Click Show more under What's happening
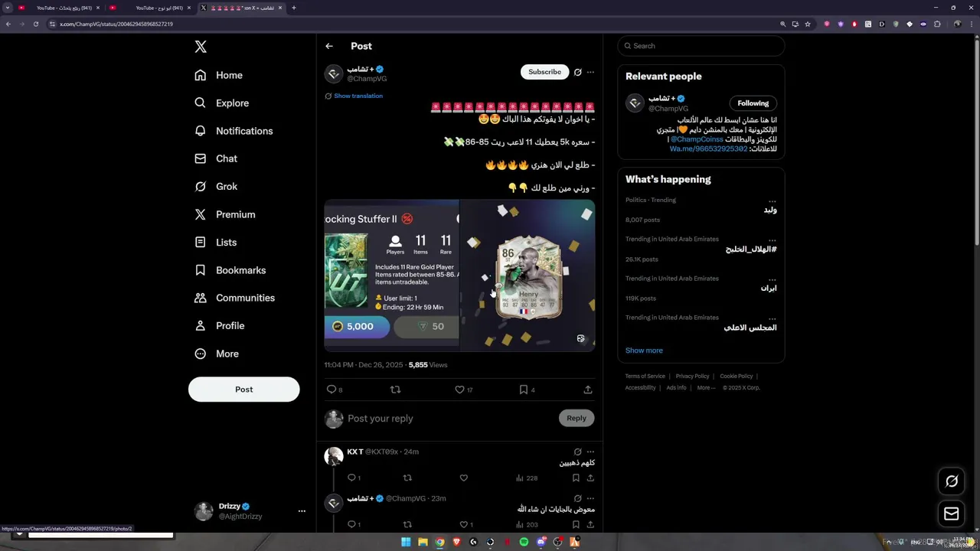This screenshot has height=551, width=980. [x=644, y=350]
